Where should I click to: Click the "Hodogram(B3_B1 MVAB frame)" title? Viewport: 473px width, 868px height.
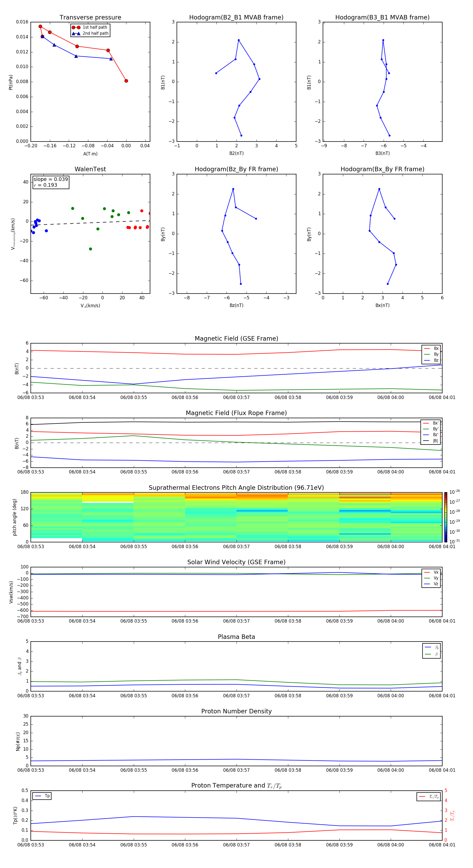(x=382, y=18)
